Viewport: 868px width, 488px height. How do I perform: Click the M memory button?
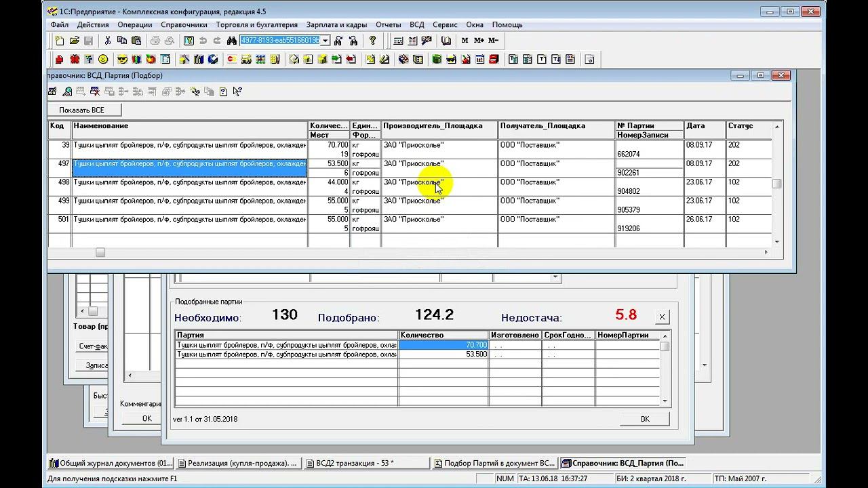465,41
